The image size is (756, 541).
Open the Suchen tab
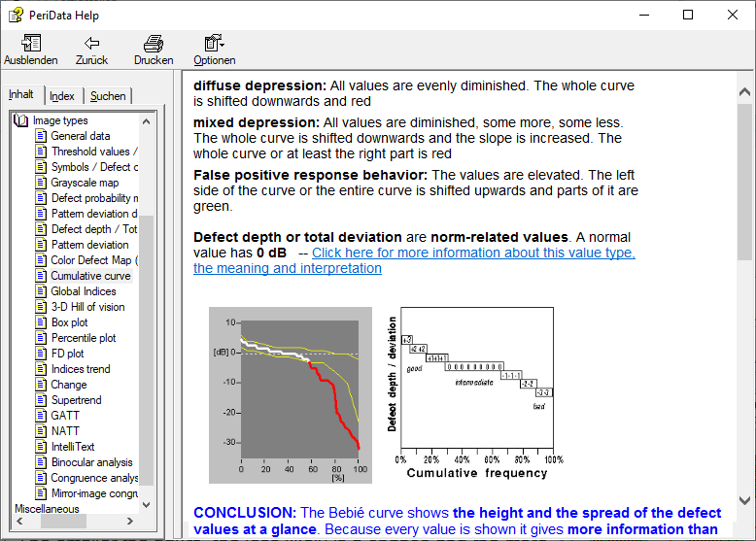108,96
